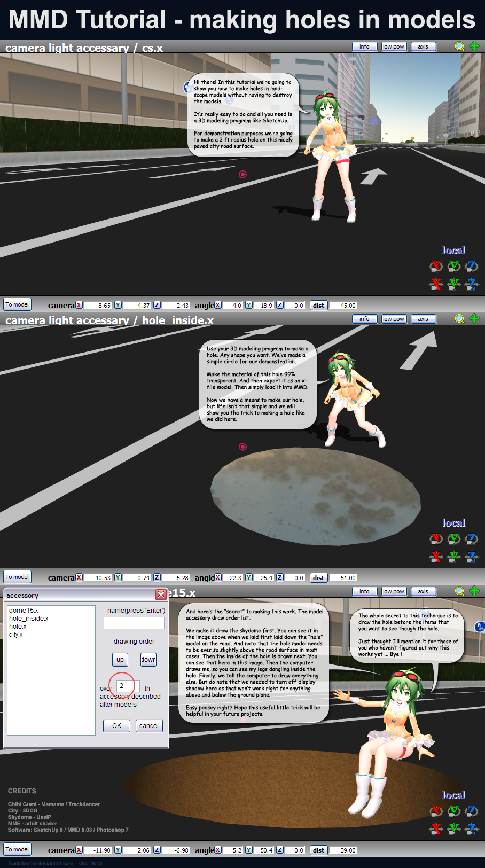Toggle 'local' label in the hole_inside.x panel
Screen dimensions: 485x868
coord(453,522)
